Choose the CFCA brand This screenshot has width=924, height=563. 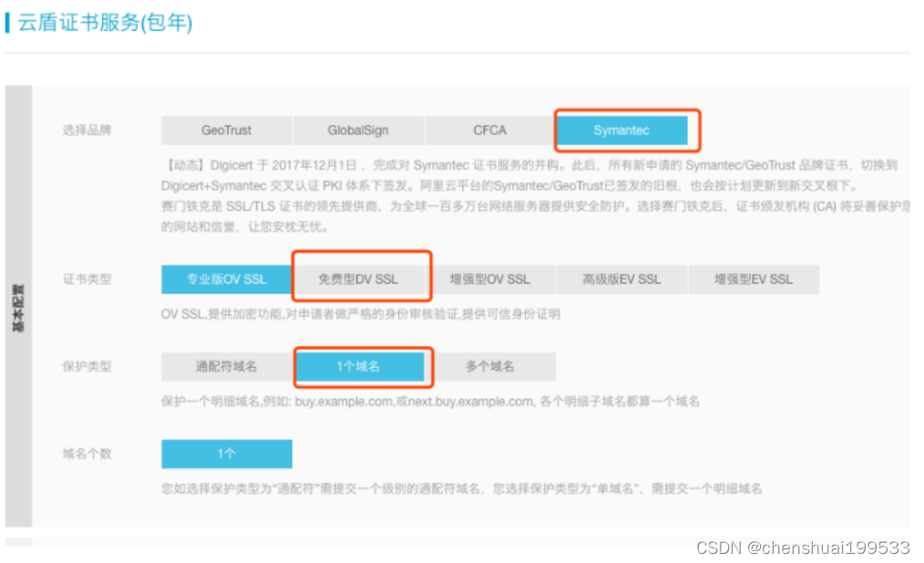click(489, 130)
